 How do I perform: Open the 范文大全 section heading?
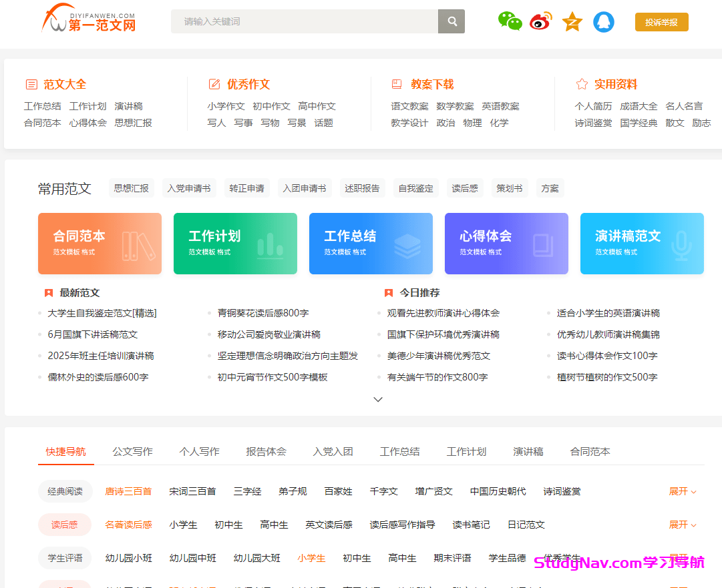coord(65,84)
